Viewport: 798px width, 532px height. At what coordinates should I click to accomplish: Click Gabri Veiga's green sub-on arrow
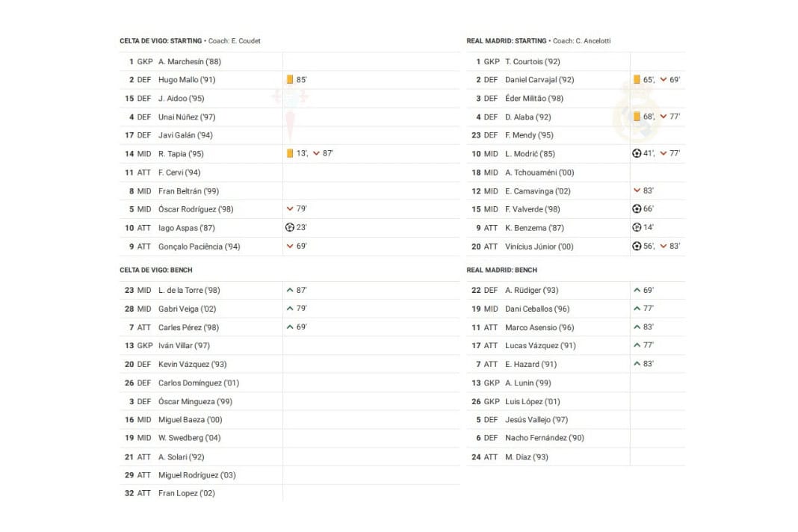click(290, 309)
